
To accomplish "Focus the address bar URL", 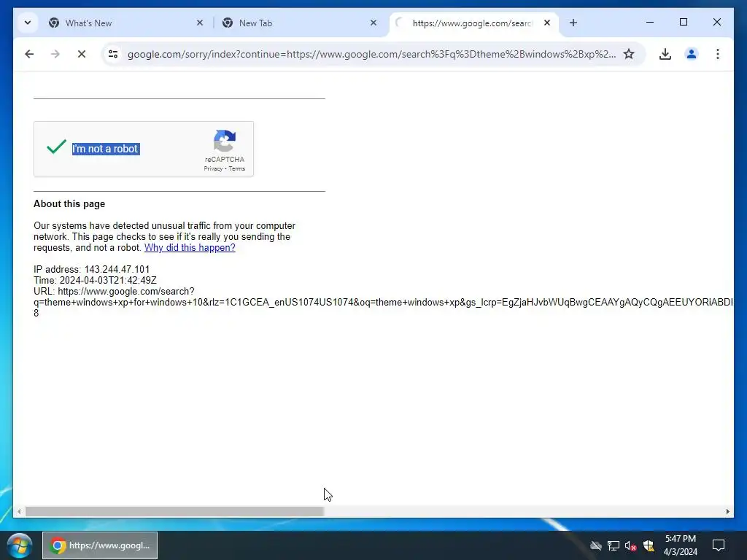I will click(371, 54).
